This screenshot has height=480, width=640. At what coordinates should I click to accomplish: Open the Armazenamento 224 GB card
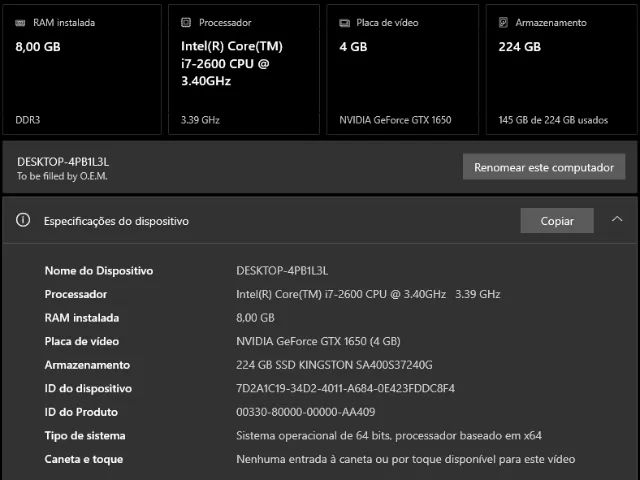(562, 69)
